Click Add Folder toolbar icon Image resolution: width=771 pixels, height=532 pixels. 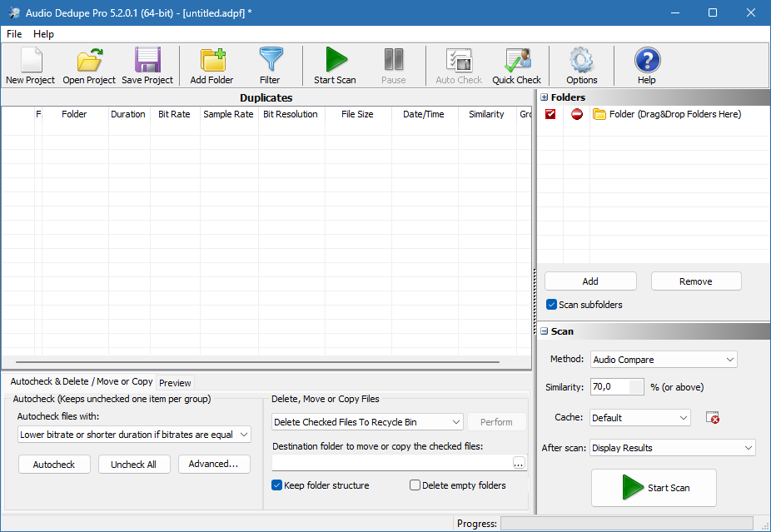tap(211, 66)
